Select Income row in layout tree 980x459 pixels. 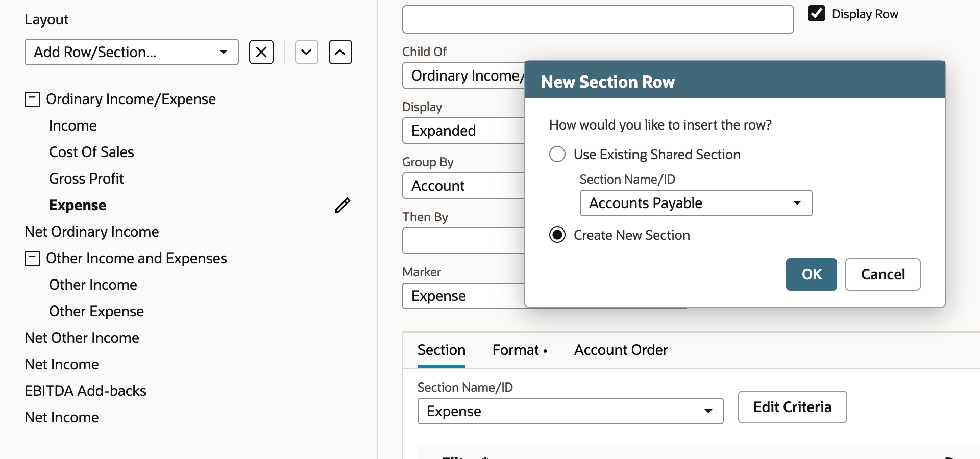pyautogui.click(x=73, y=125)
